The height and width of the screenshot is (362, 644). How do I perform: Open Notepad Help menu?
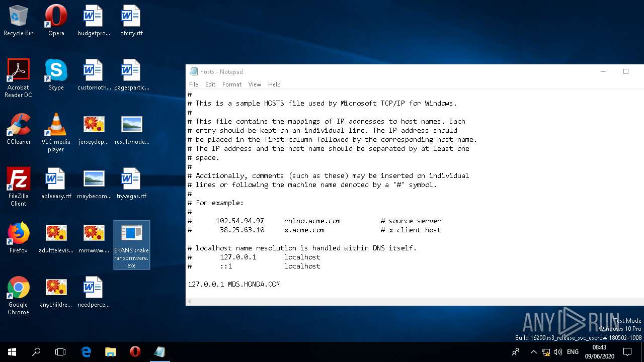coord(274,84)
